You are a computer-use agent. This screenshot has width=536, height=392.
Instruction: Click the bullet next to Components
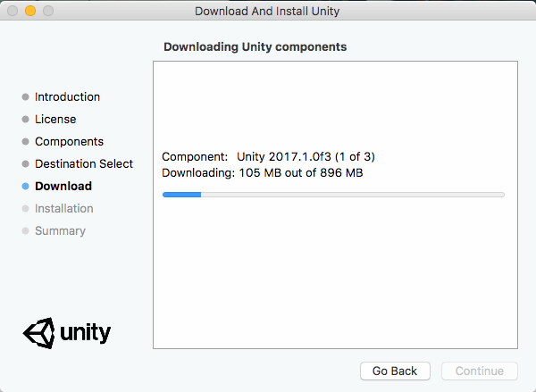click(25, 142)
